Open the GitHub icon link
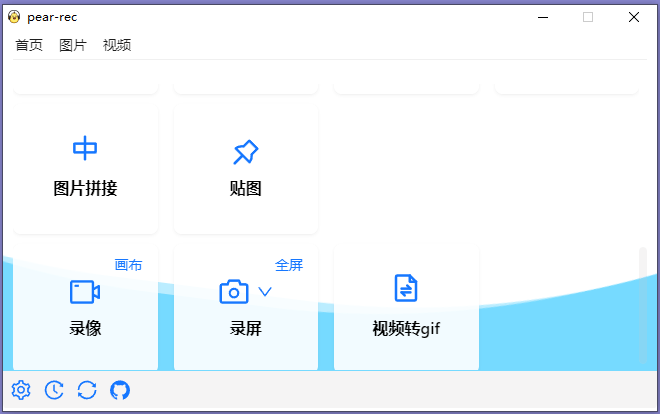Image resolution: width=660 pixels, height=414 pixels. [120, 390]
